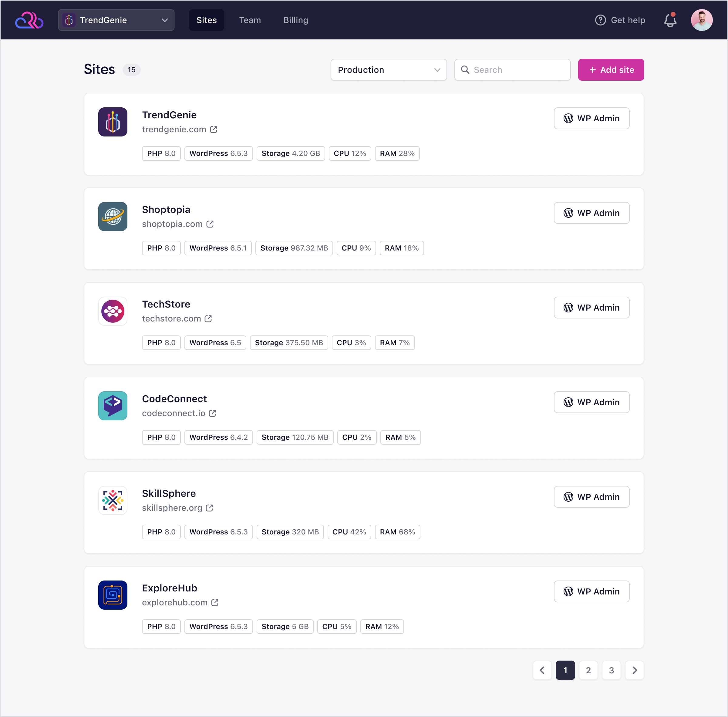Open the notifications bell
The width and height of the screenshot is (728, 717).
pyautogui.click(x=670, y=20)
